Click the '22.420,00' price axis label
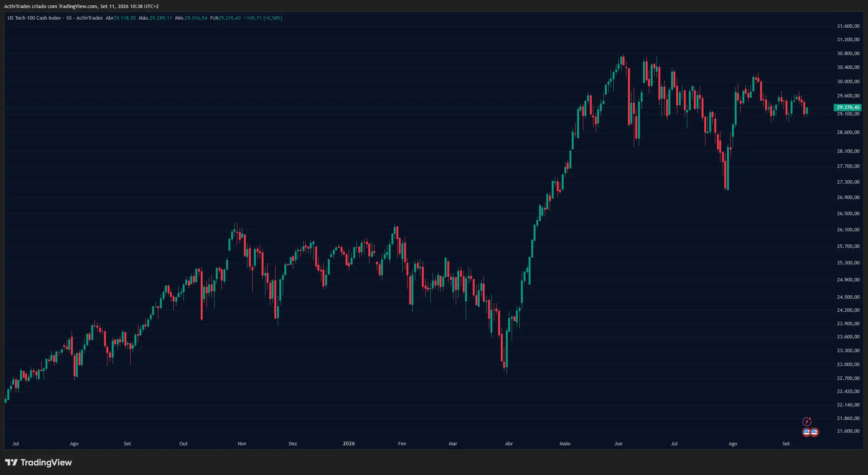Screen dimensions: 868x475 pyautogui.click(x=848, y=391)
